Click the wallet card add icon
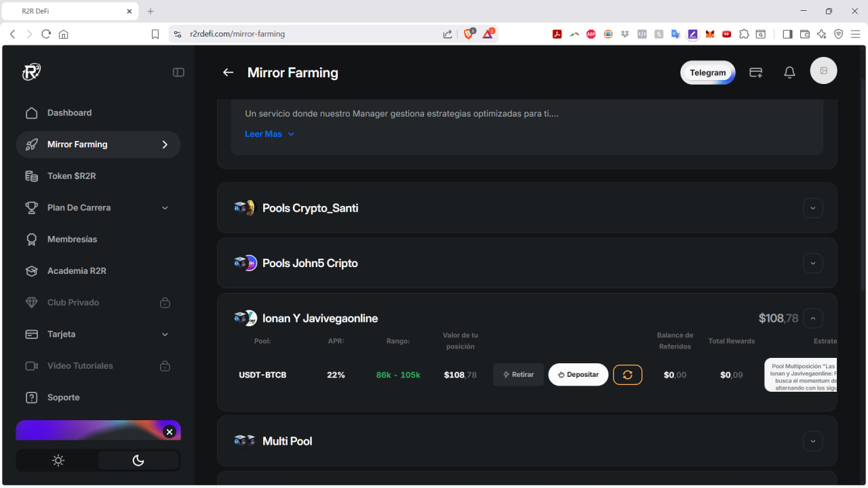The width and height of the screenshot is (868, 488). pos(755,73)
